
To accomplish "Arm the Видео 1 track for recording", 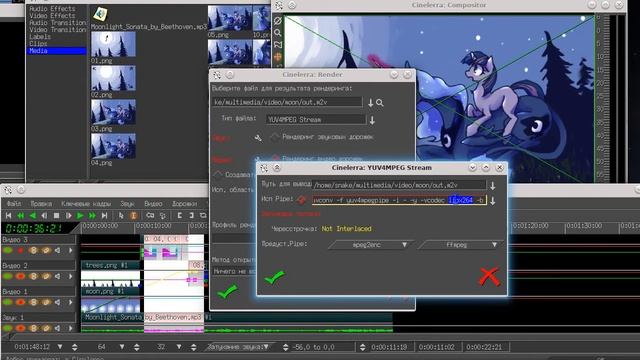I will (x=20, y=302).
